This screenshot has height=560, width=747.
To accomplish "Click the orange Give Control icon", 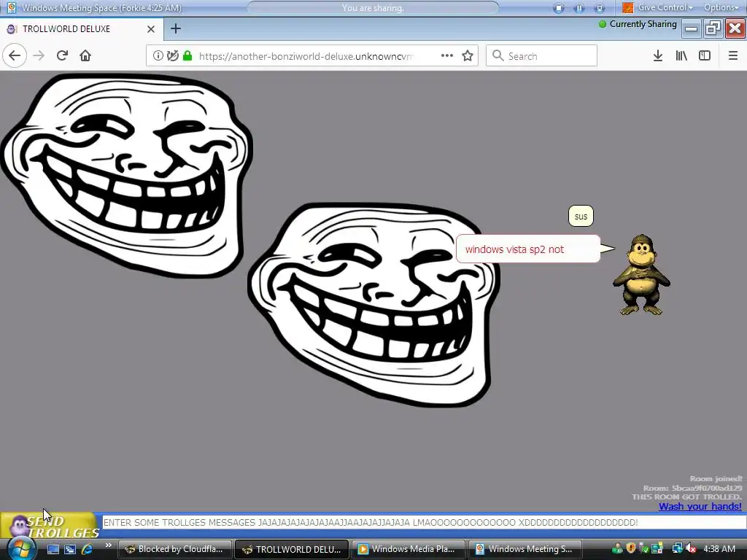I will (628, 7).
